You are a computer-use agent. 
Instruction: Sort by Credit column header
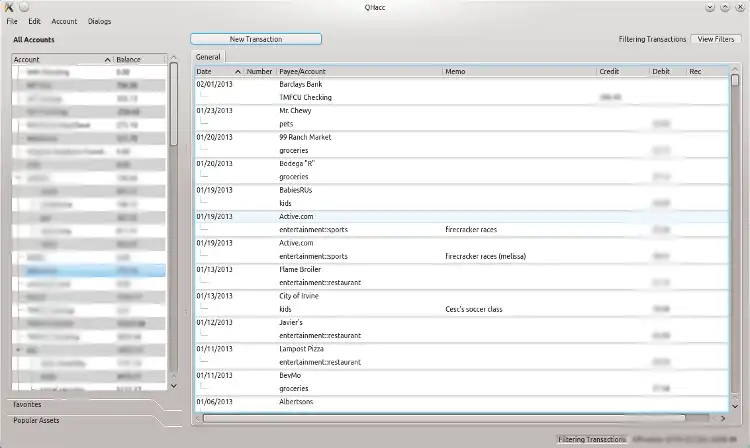point(622,71)
